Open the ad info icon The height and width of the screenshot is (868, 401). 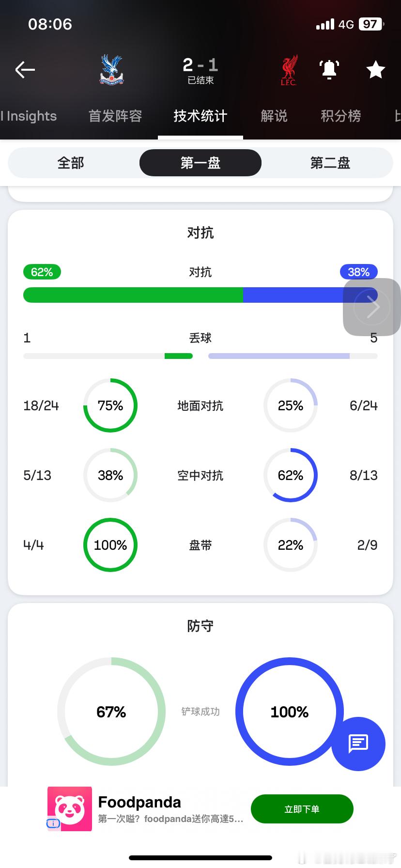pos(53,823)
